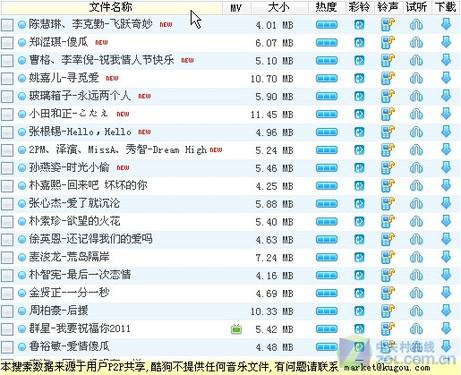Download 陈慧琳、李克勤-飞跃奇妙 with its arrow icon
This screenshot has height=375, width=461.
446,24
